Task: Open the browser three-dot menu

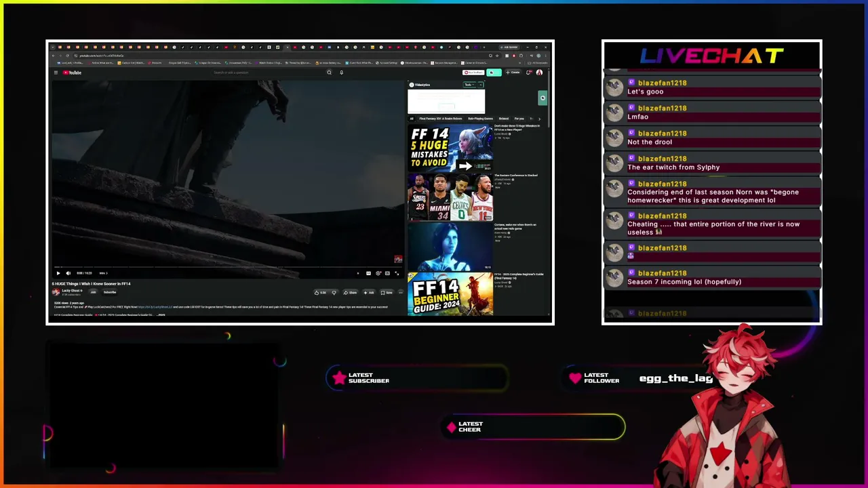Action: [x=547, y=56]
